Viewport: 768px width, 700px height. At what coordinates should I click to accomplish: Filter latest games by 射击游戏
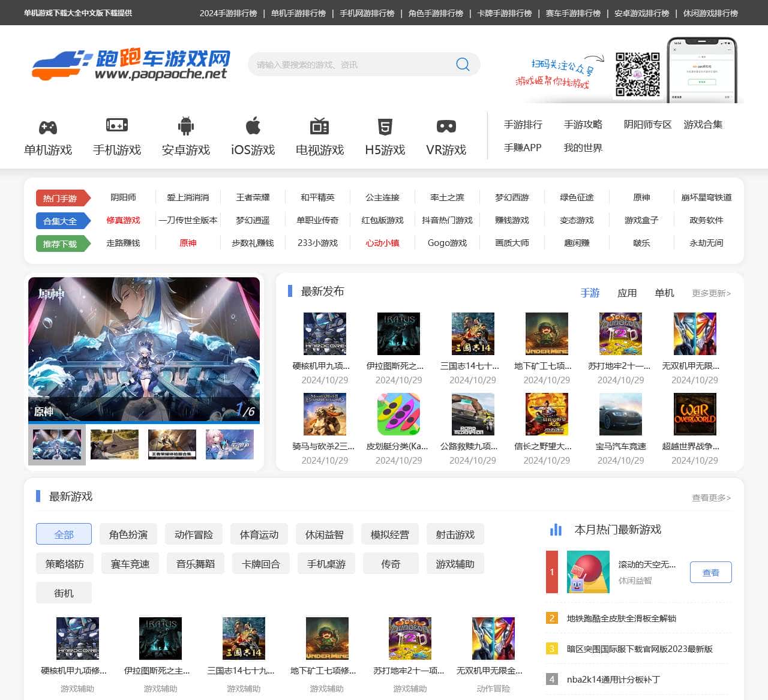pos(455,534)
